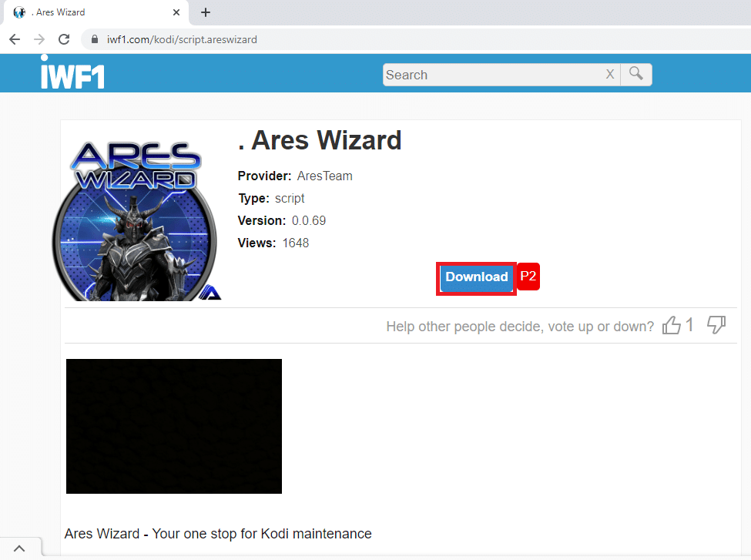Click the browser forward arrow

click(39, 39)
